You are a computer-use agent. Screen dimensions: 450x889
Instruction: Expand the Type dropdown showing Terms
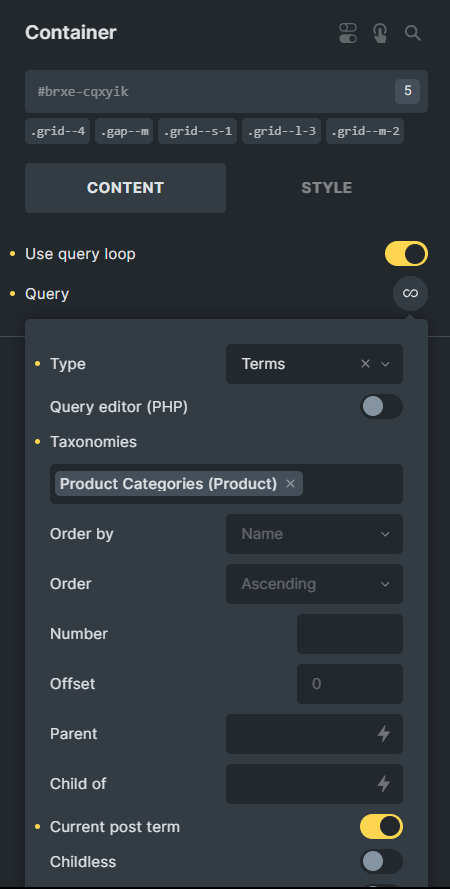click(x=315, y=364)
